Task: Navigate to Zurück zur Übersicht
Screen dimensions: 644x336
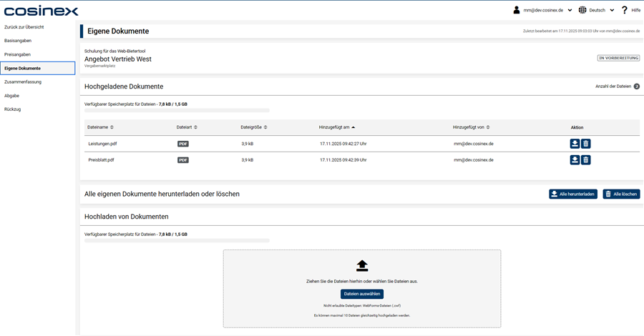Action: [x=24, y=27]
